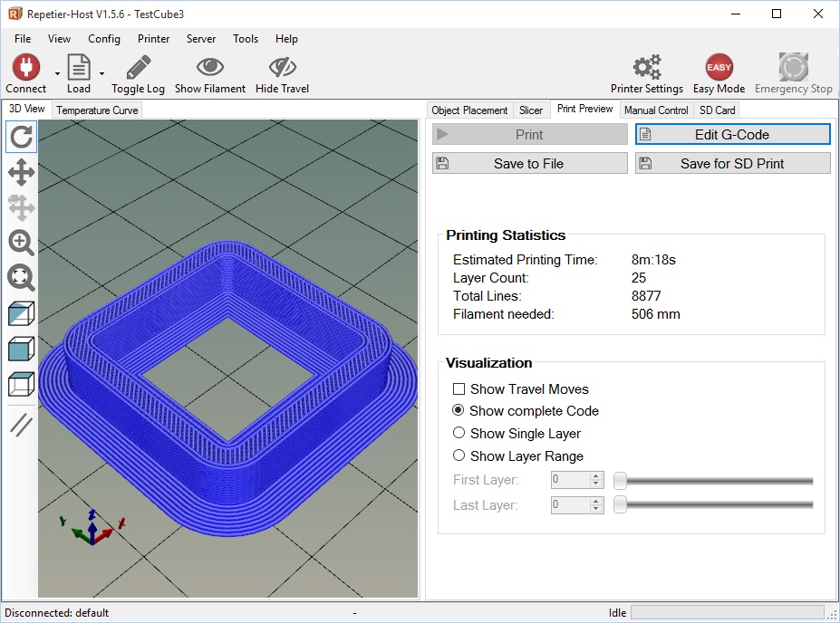This screenshot has width=840, height=623.
Task: Click the Last Layer number field
Action: [x=571, y=504]
